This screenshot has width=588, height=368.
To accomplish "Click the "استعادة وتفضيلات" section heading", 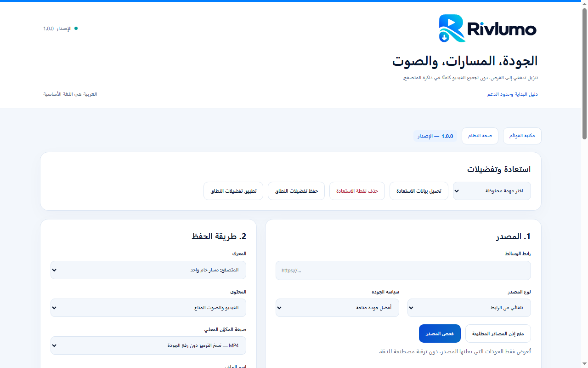I will pos(499,169).
